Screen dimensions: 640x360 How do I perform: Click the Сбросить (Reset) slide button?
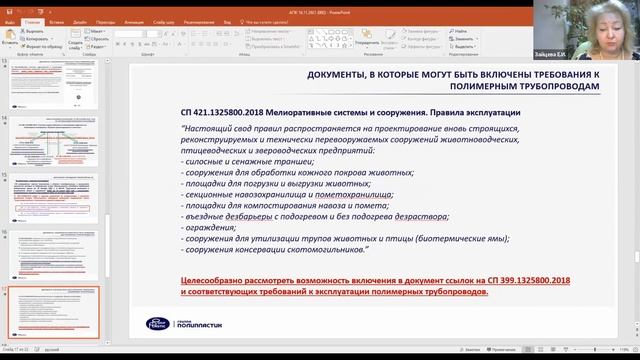(97, 39)
